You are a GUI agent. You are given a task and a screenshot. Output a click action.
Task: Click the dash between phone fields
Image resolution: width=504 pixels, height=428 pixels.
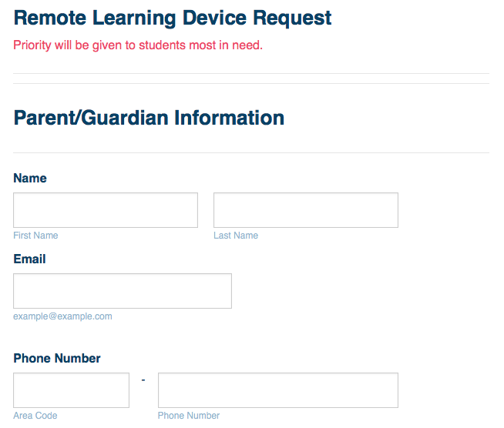(x=143, y=379)
